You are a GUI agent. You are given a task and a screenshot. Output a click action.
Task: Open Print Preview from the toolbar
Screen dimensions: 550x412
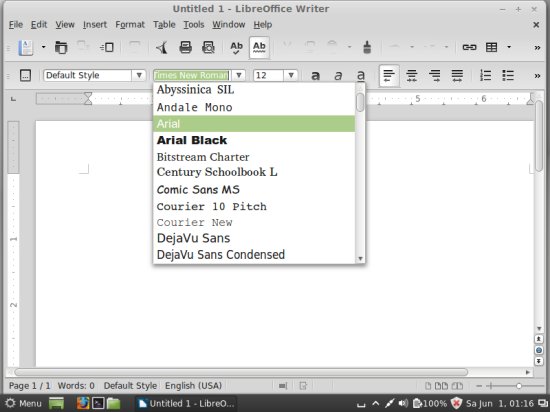pyautogui.click(x=208, y=47)
